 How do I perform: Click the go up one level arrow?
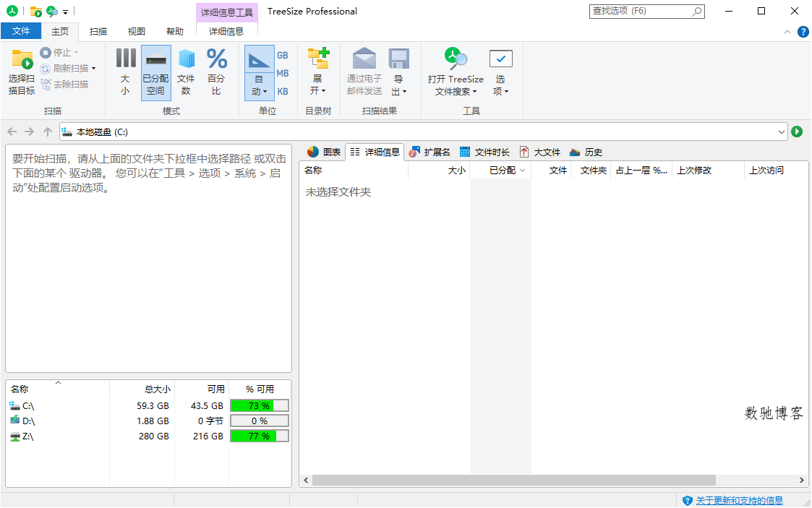48,132
